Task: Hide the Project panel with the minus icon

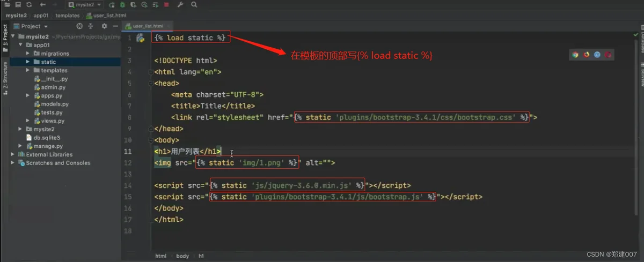Action: point(115,26)
